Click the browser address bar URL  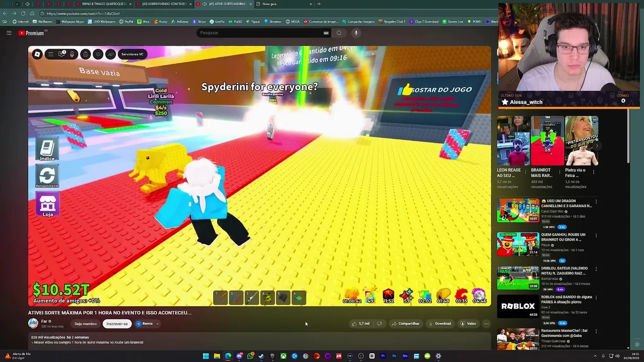(83, 14)
